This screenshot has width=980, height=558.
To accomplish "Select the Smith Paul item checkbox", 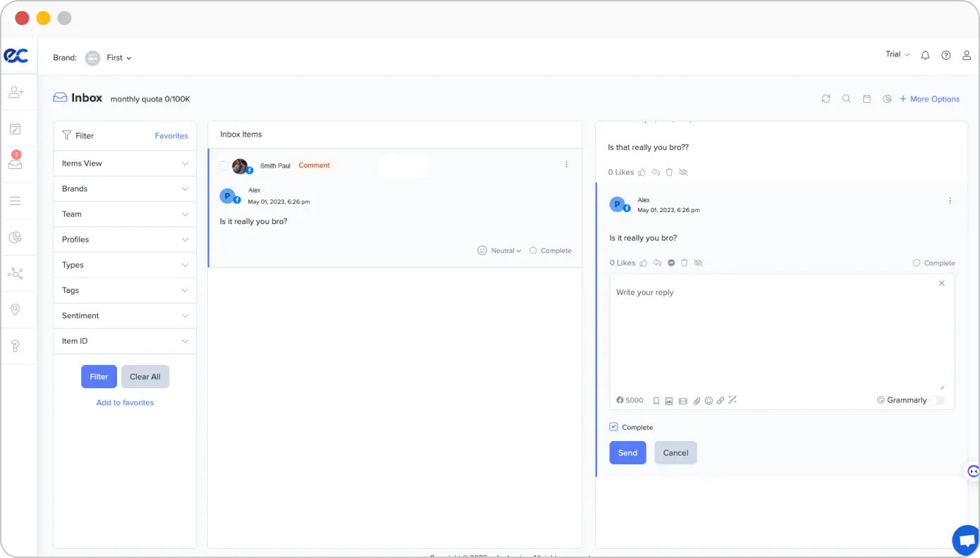I will point(223,166).
